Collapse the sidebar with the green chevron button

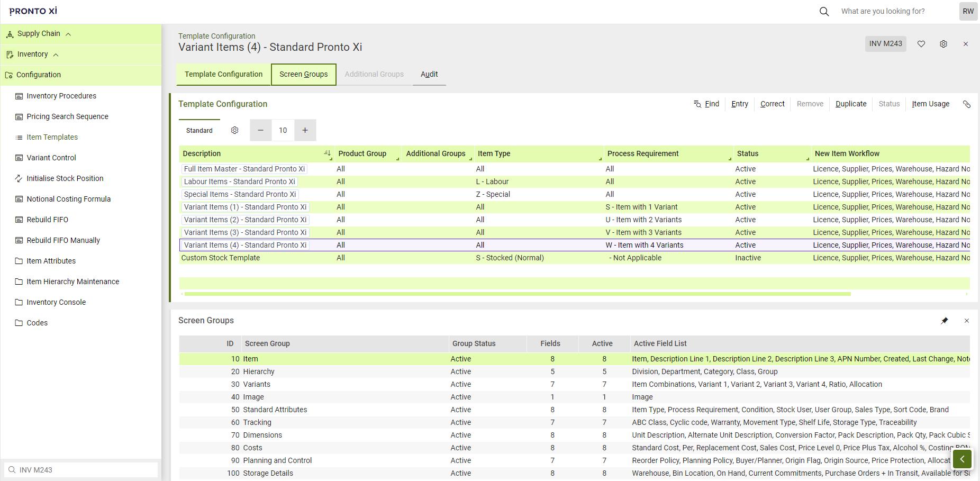tap(962, 459)
